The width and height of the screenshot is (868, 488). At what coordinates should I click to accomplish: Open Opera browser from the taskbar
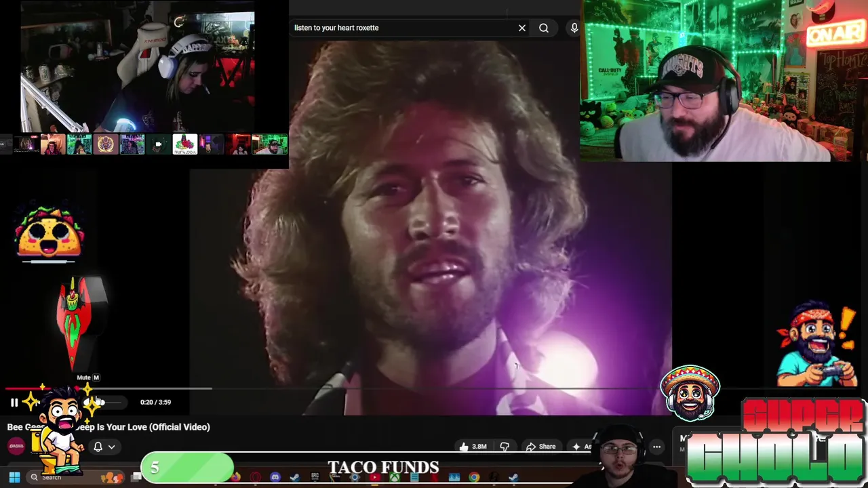pyautogui.click(x=256, y=477)
